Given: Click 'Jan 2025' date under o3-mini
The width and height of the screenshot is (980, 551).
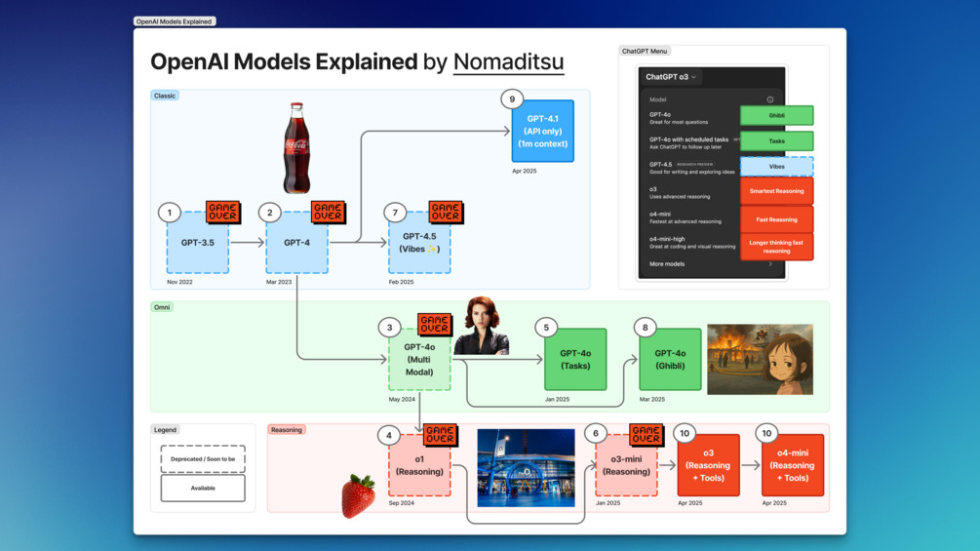Looking at the screenshot, I should [x=608, y=503].
